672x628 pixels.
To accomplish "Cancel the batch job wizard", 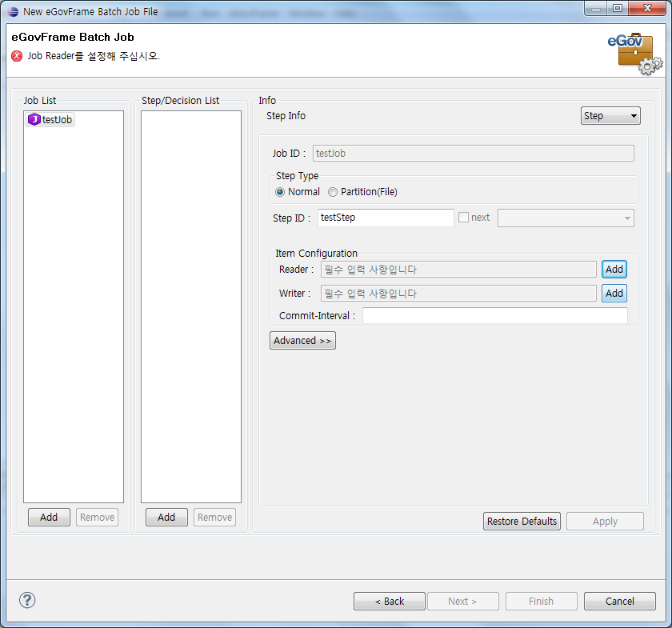I will click(620, 601).
